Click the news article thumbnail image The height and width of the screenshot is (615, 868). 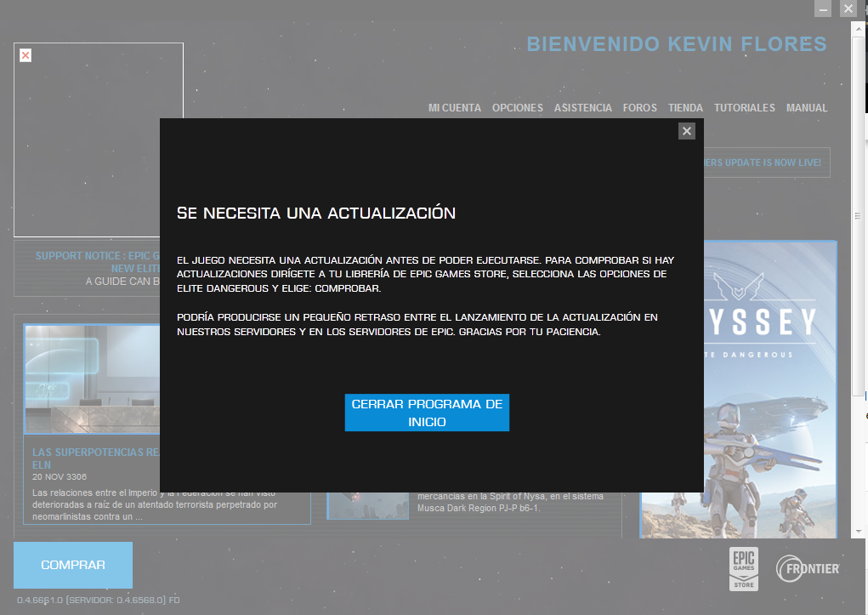92,379
